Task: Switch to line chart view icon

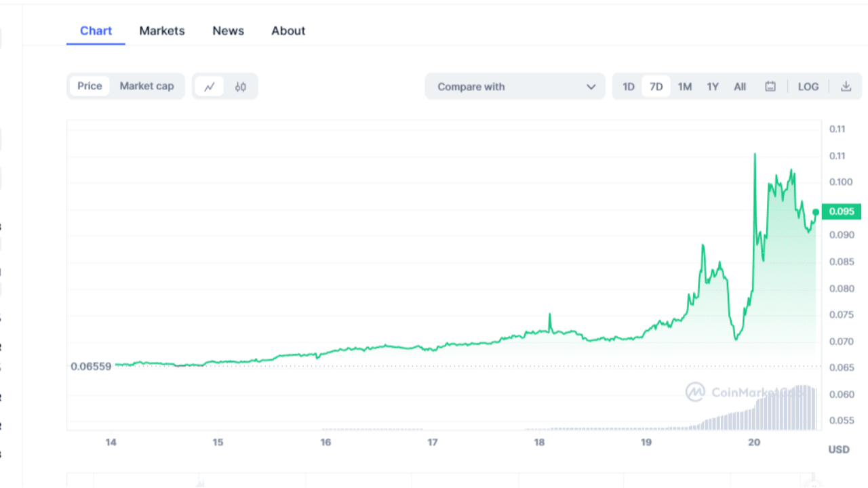Action: pyautogui.click(x=210, y=87)
